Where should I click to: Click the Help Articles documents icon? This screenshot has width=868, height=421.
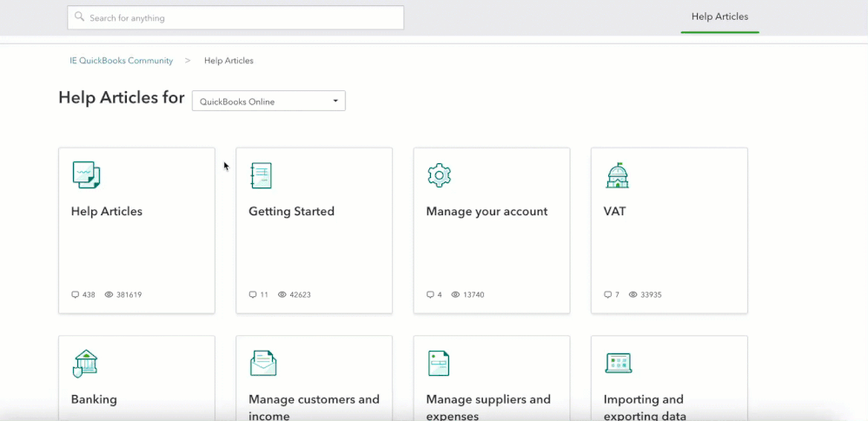tap(86, 174)
